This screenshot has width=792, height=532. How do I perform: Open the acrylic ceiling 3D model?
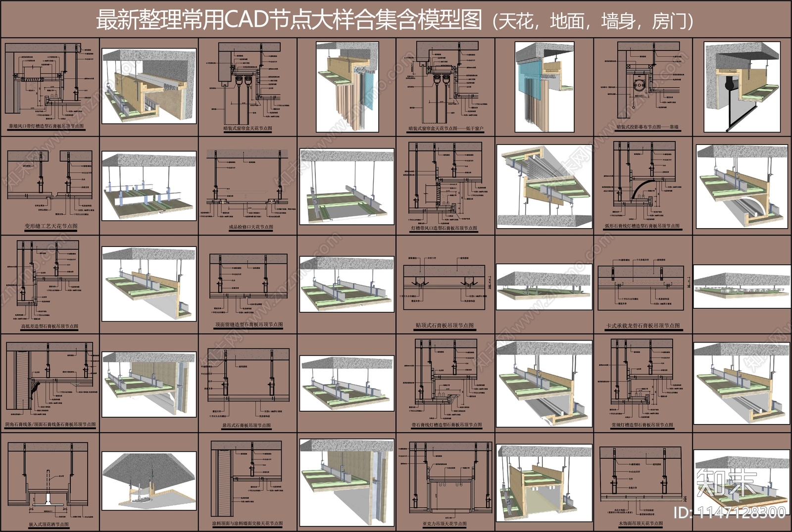coord(544,484)
